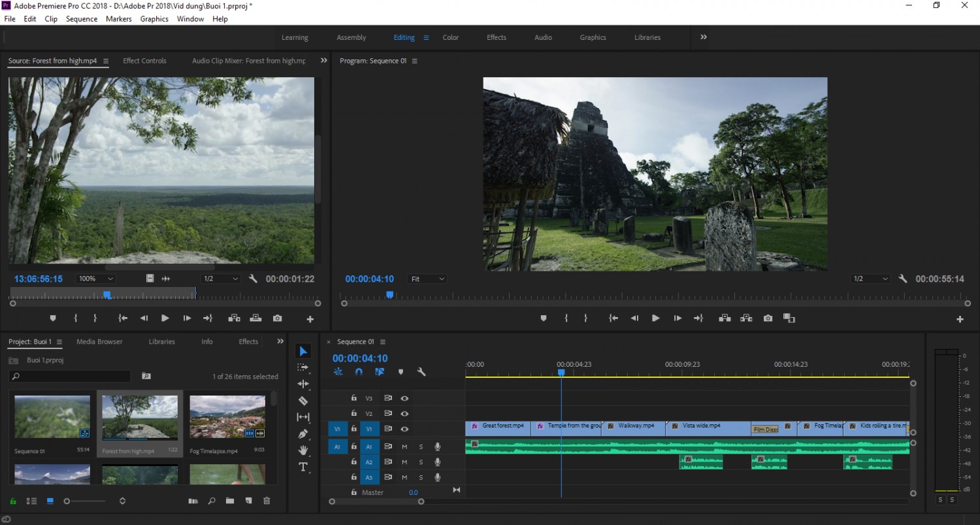Expand hidden Project panel tabs chevron
Viewport: 980px width, 525px height.
tap(280, 341)
